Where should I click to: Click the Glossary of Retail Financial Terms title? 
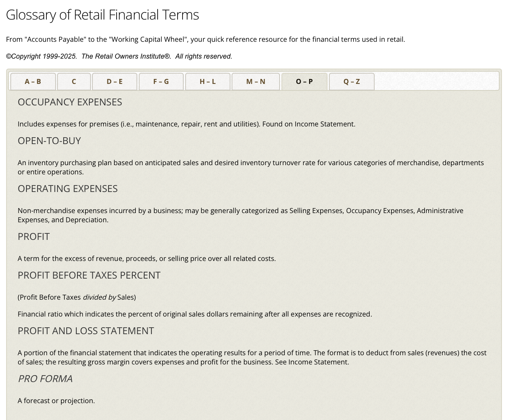tap(102, 15)
